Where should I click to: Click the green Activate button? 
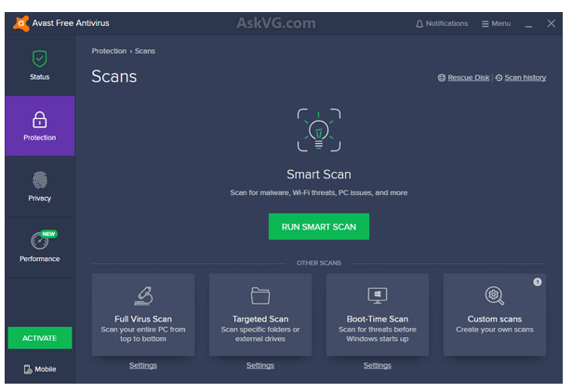(x=39, y=338)
